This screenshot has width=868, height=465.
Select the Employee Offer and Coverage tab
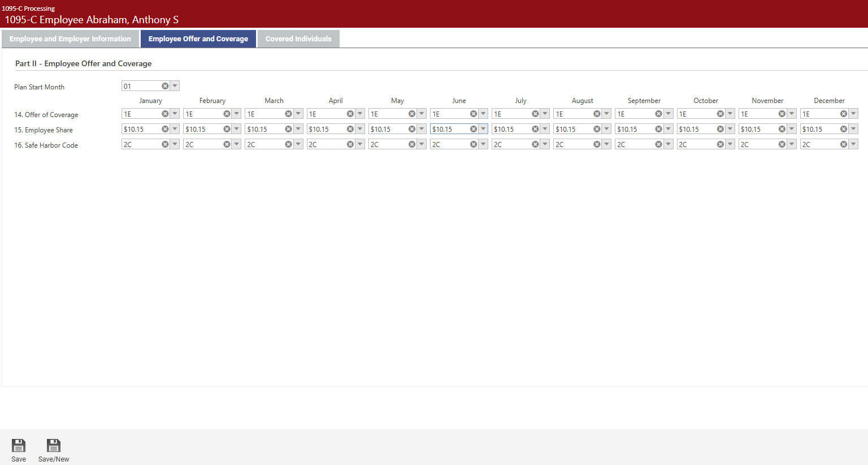198,39
